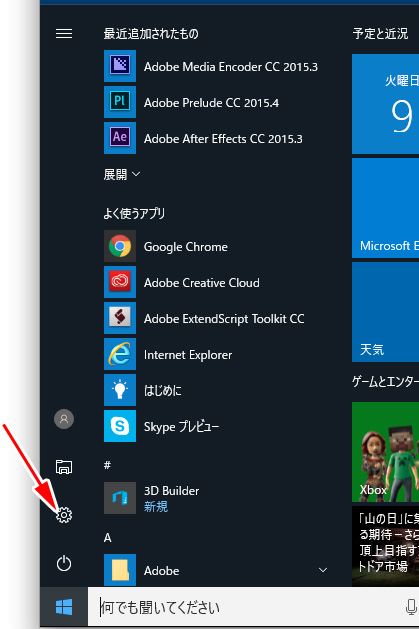The height and width of the screenshot is (629, 419).
Task: Open Settings gear icon
Action: tap(64, 515)
